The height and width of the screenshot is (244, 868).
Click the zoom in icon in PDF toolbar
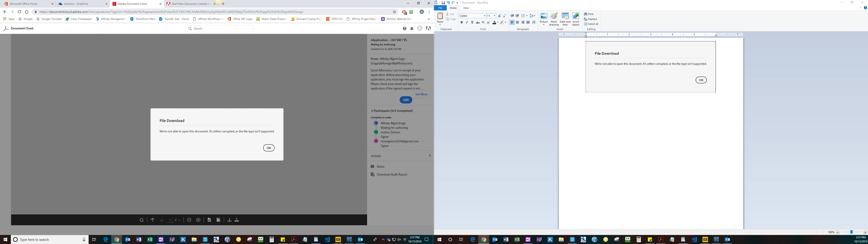198,220
